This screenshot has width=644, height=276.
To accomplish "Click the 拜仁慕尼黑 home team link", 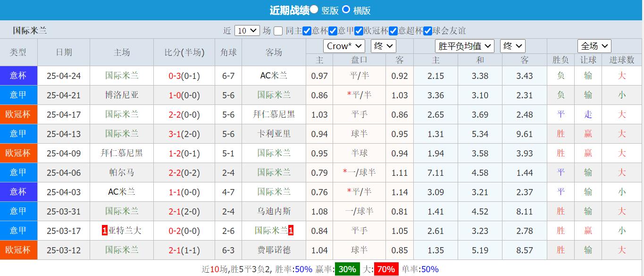I will pyautogui.click(x=121, y=153).
